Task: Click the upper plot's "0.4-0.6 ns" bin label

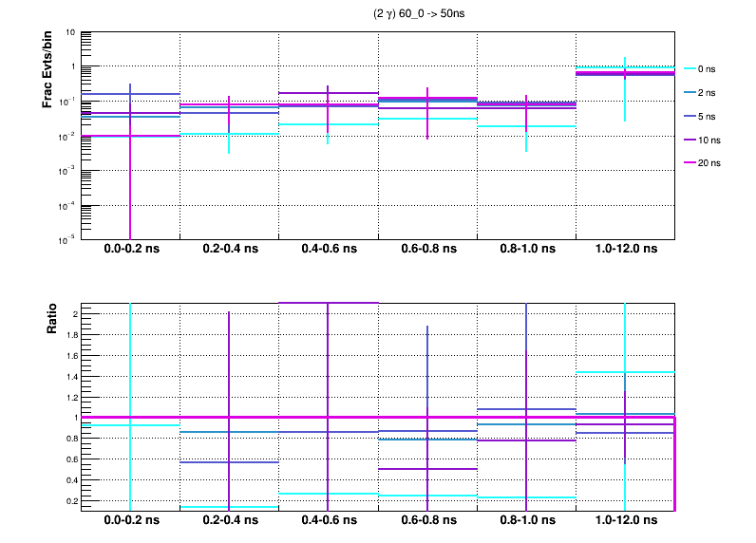Action: 328,250
